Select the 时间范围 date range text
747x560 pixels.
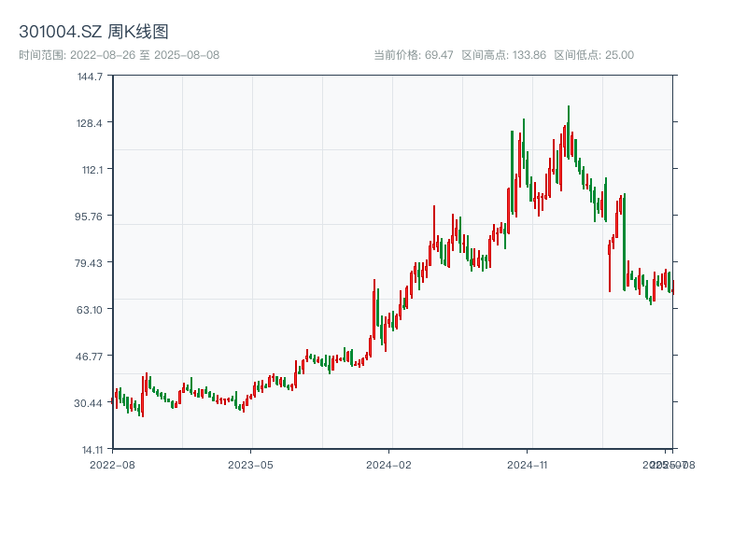tap(120, 55)
